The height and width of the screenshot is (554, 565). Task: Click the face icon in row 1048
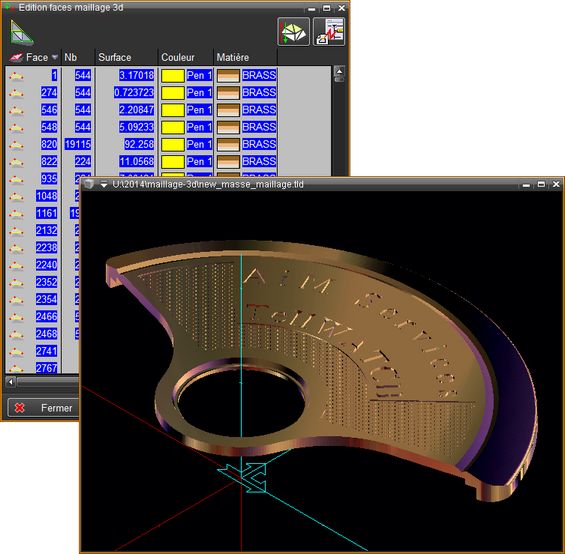[16, 197]
